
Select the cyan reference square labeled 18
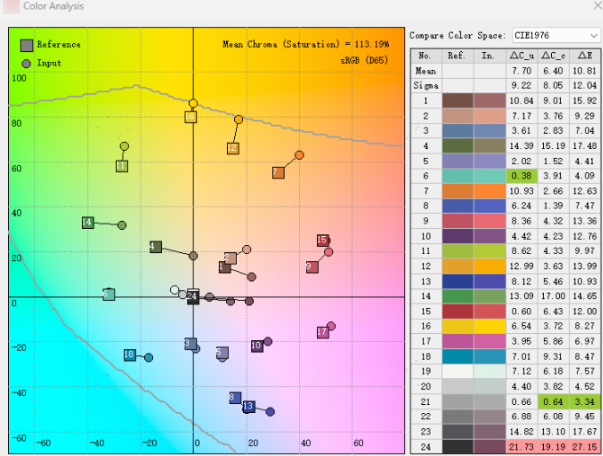tap(129, 355)
